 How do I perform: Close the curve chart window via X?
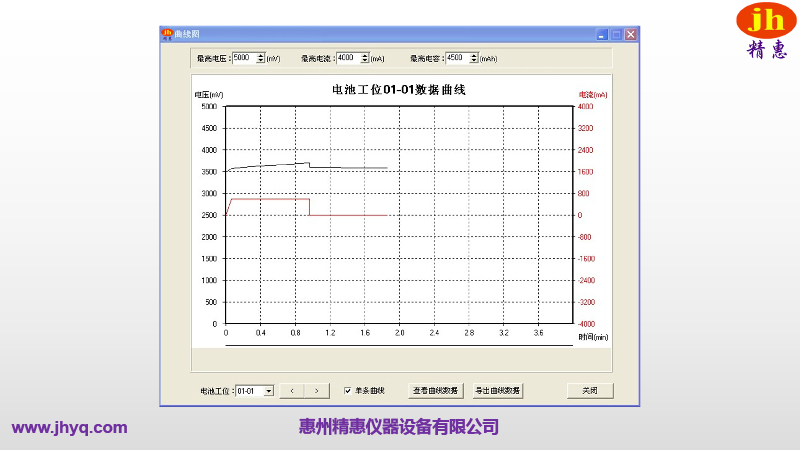coord(631,35)
